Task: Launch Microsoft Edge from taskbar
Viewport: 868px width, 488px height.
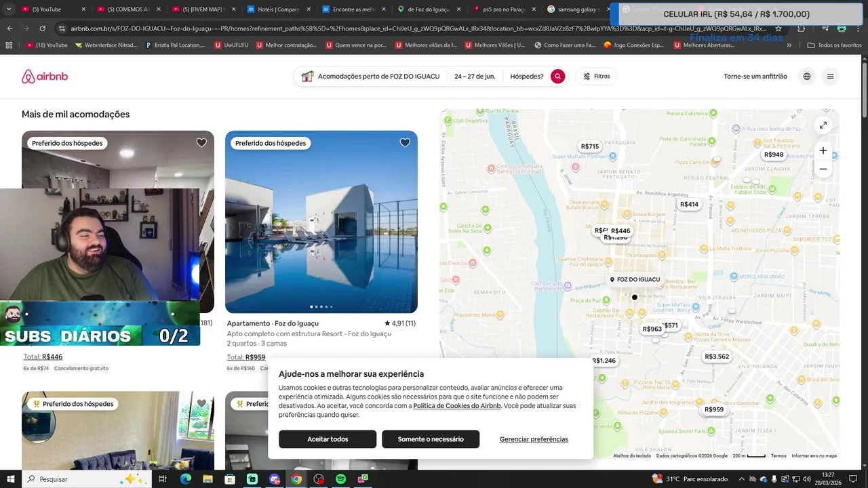Action: tap(185, 479)
